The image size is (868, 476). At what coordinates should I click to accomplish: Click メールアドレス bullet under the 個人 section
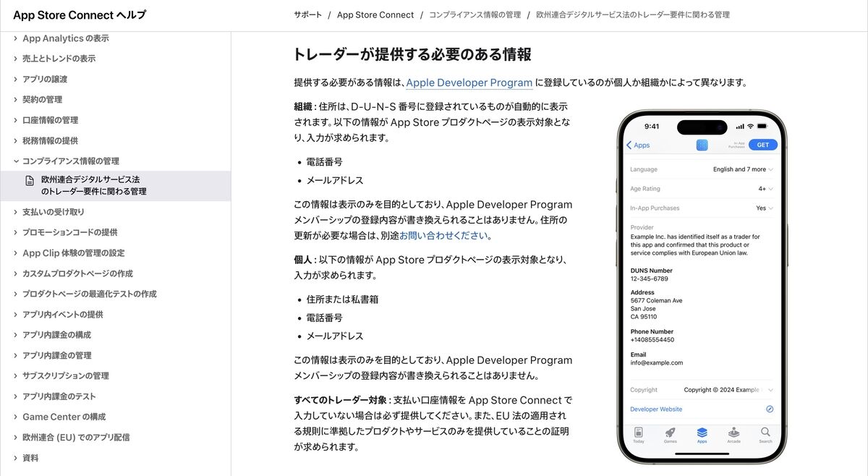point(335,336)
